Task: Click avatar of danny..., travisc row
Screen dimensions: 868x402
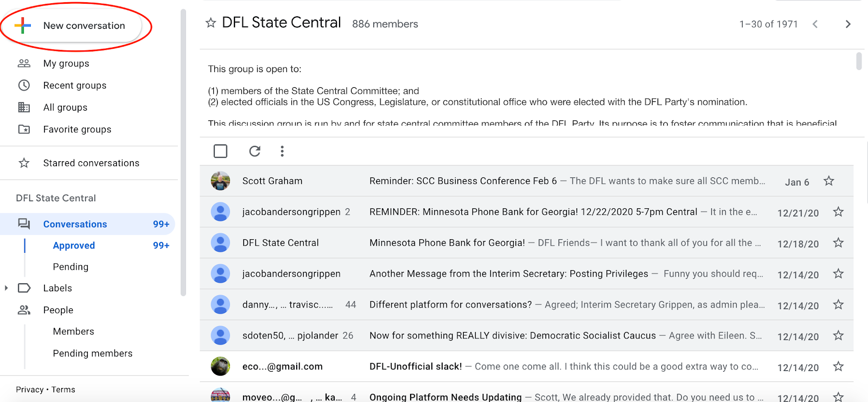Action: tap(220, 304)
